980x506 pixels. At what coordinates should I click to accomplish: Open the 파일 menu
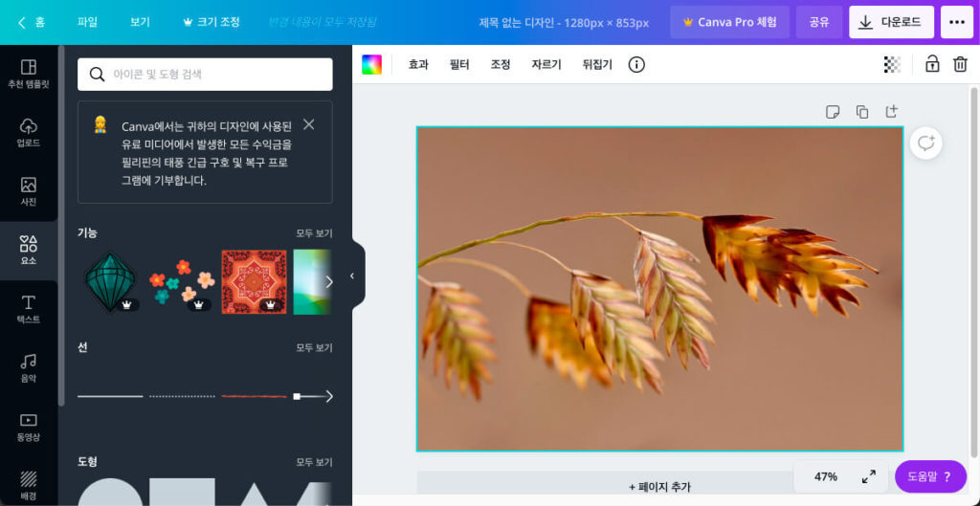pyautogui.click(x=87, y=23)
